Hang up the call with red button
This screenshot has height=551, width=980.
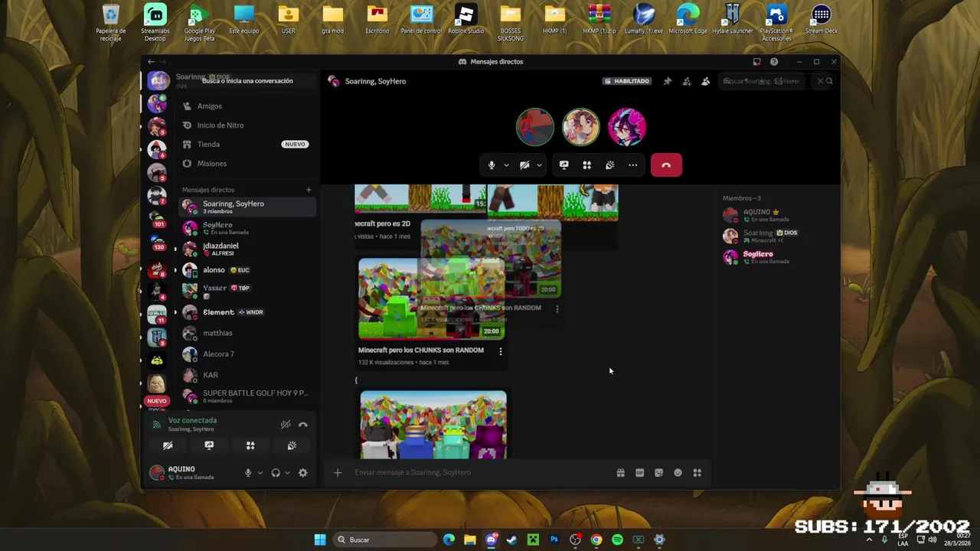(x=666, y=165)
